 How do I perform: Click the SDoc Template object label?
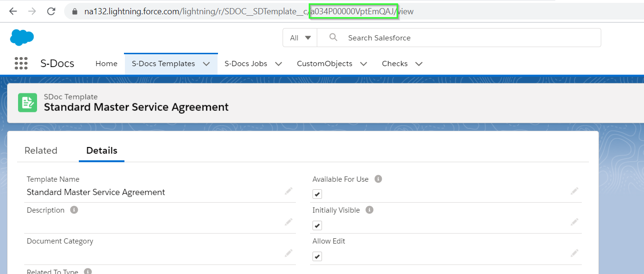click(71, 97)
